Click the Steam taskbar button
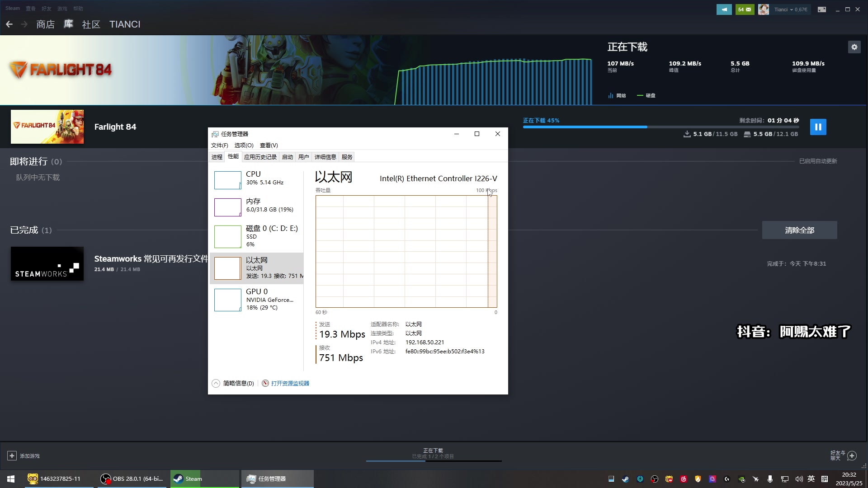 [x=205, y=479]
